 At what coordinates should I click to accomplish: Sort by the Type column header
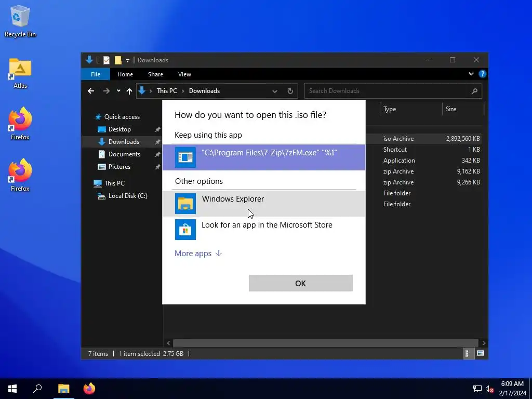point(411,109)
